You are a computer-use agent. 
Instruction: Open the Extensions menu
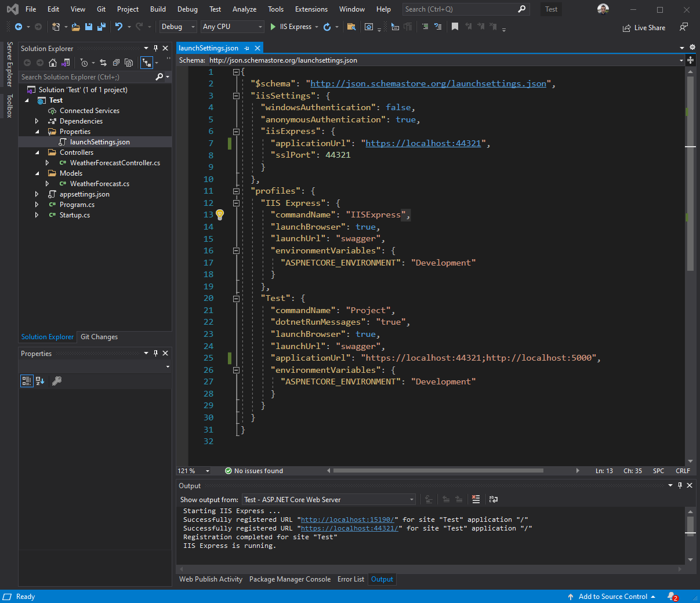pos(311,9)
